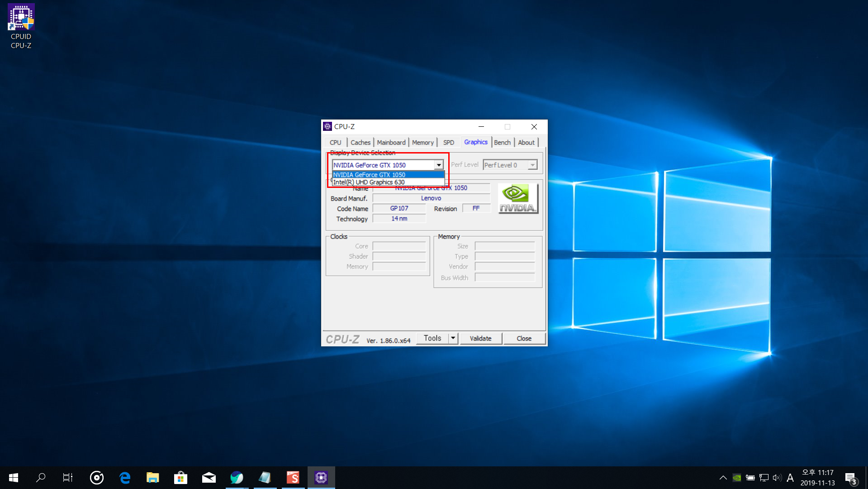The height and width of the screenshot is (489, 868).
Task: Click the Technology value 14 nm
Action: click(x=399, y=219)
